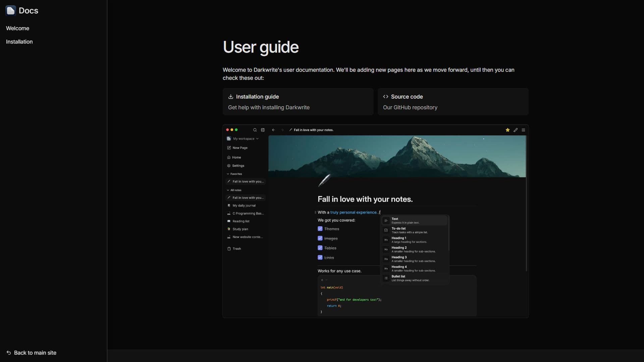644x362 pixels.
Task: Open the Welcome page in Docs sidebar
Action: click(17, 28)
